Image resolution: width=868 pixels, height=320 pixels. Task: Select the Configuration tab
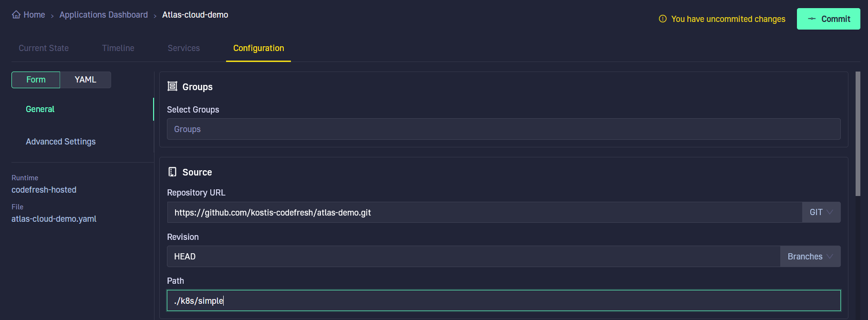[258, 48]
